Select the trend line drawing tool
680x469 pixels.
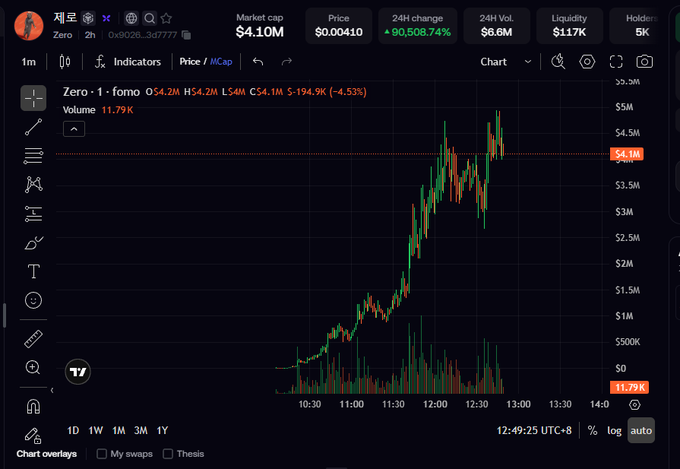33,127
